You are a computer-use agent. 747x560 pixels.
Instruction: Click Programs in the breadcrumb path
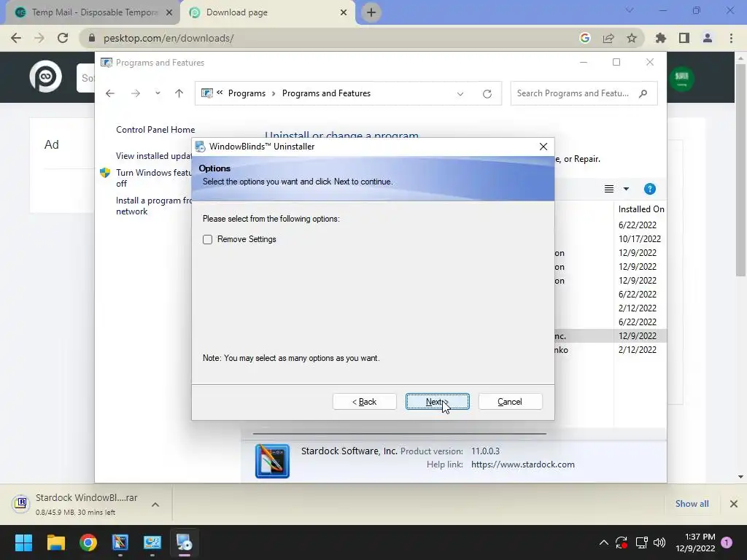247,93
